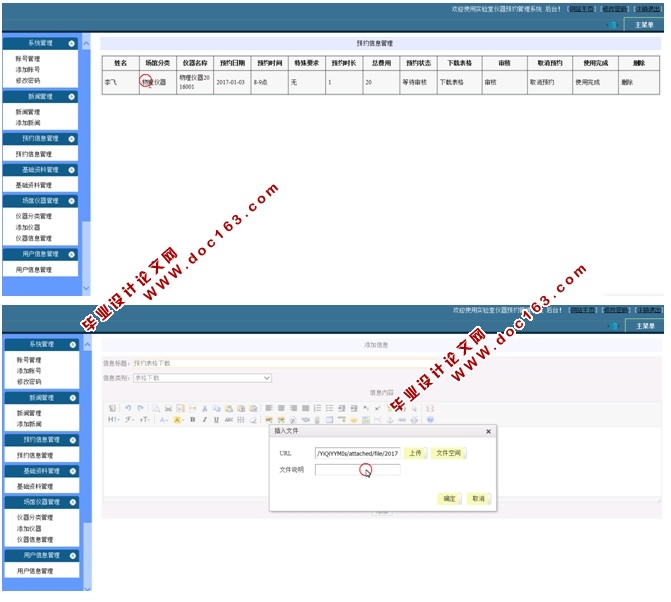Click the cut scissors icon in the editor toolbar

click(205, 408)
